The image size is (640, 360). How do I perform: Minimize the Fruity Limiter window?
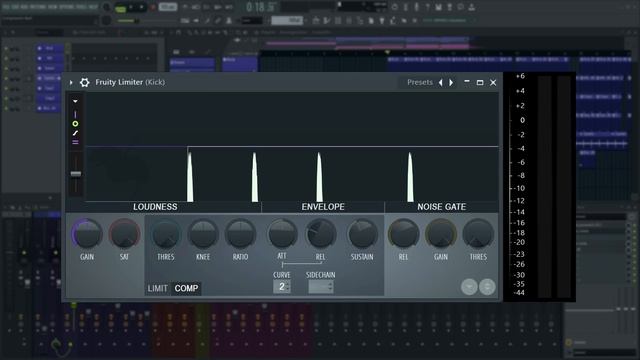467,82
